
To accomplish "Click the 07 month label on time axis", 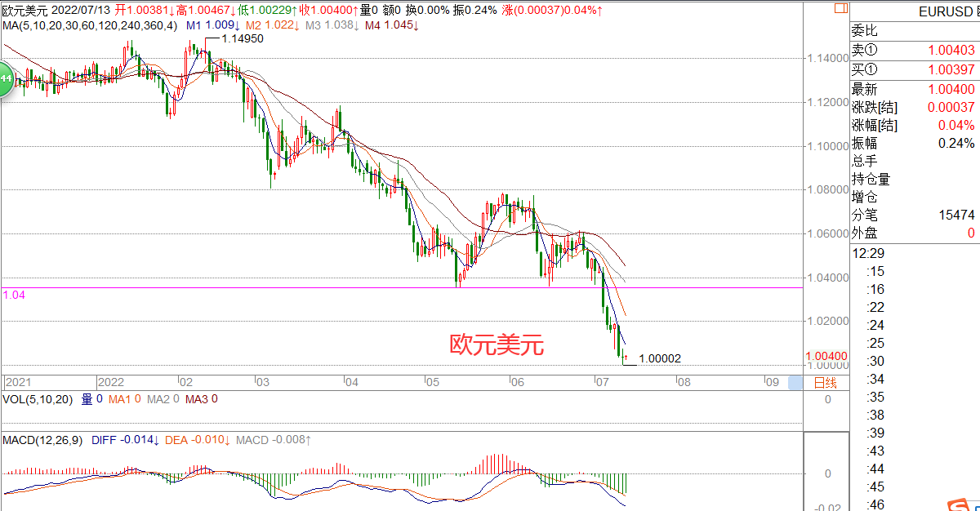I will point(602,382).
